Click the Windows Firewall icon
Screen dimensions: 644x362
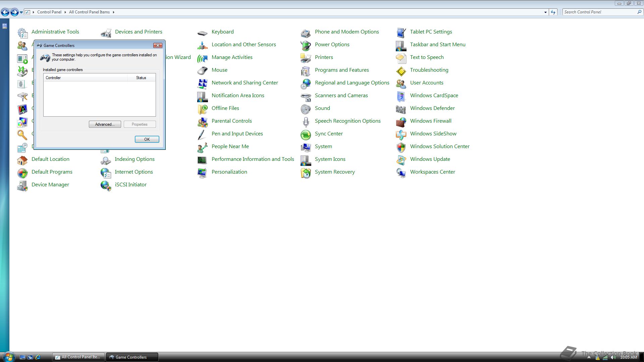(401, 122)
